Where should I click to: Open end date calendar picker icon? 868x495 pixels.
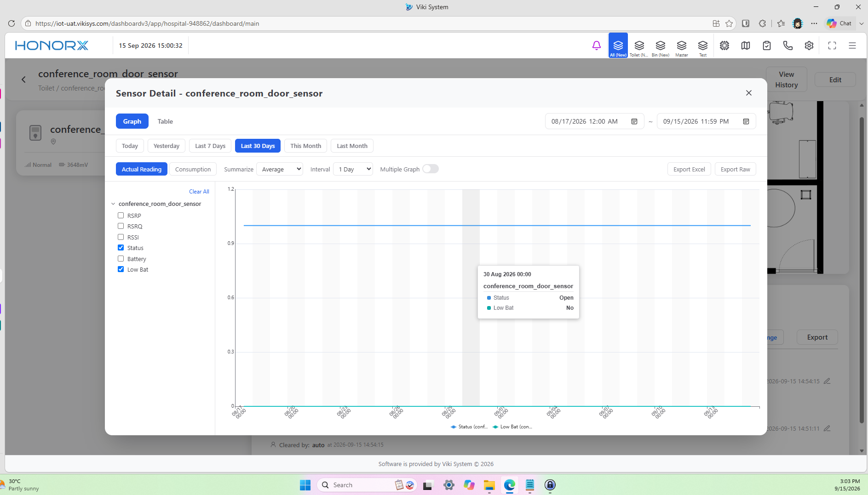[746, 121]
